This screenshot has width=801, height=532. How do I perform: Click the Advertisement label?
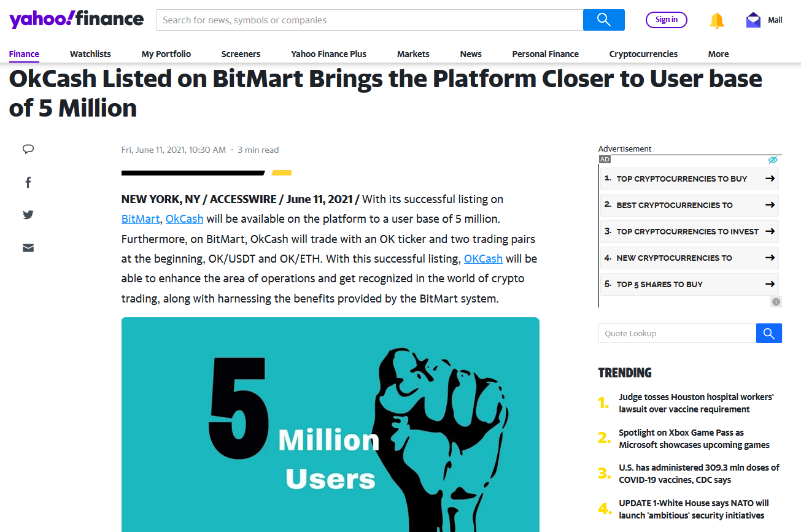(625, 148)
